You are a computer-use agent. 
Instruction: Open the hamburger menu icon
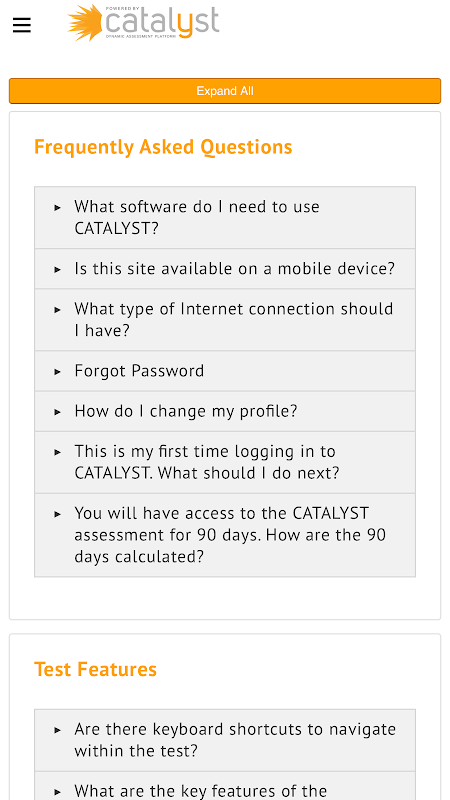[22, 25]
